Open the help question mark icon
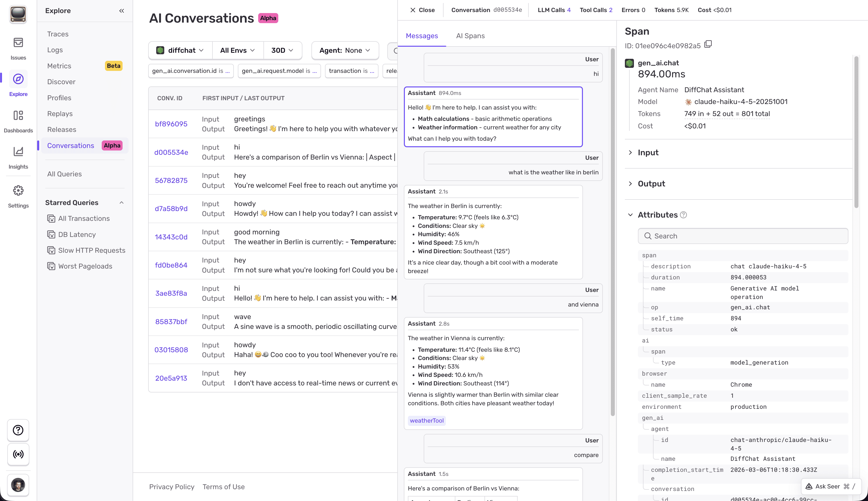 (x=18, y=430)
